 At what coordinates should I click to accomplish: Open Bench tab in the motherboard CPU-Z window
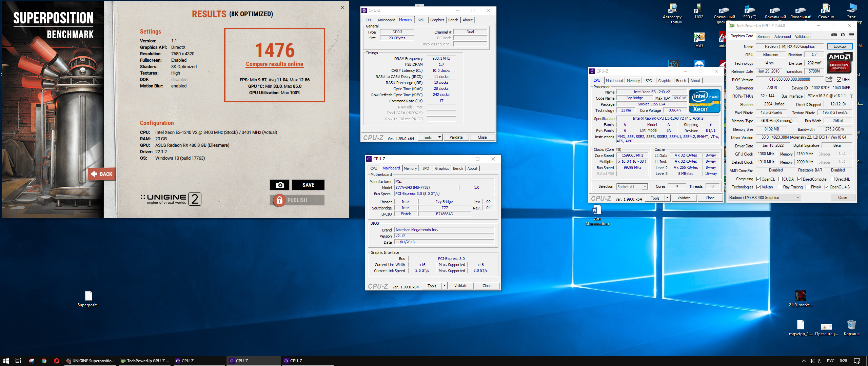coord(458,168)
